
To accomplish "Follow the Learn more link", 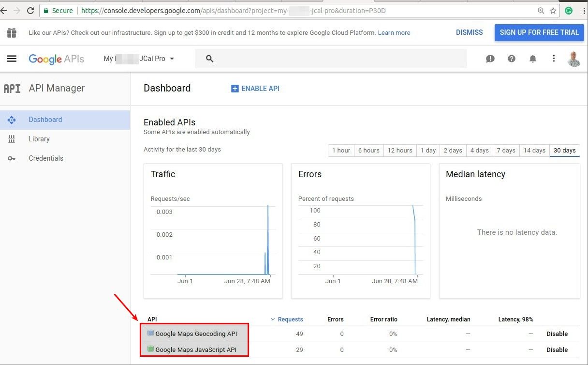I will 394,33.
